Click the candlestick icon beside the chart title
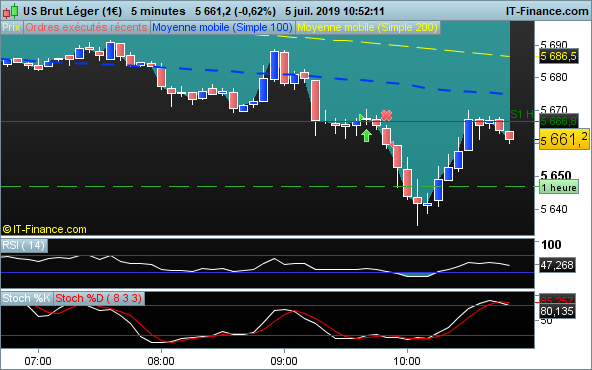 [x=11, y=11]
